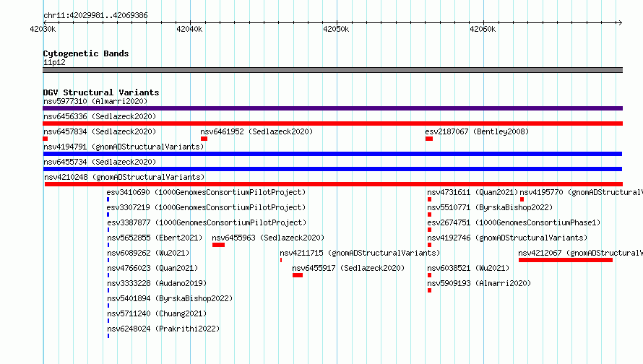Click nsv4210248 (gnomADStructuralVariants) label
The height and width of the screenshot is (364, 643).
click(x=124, y=177)
